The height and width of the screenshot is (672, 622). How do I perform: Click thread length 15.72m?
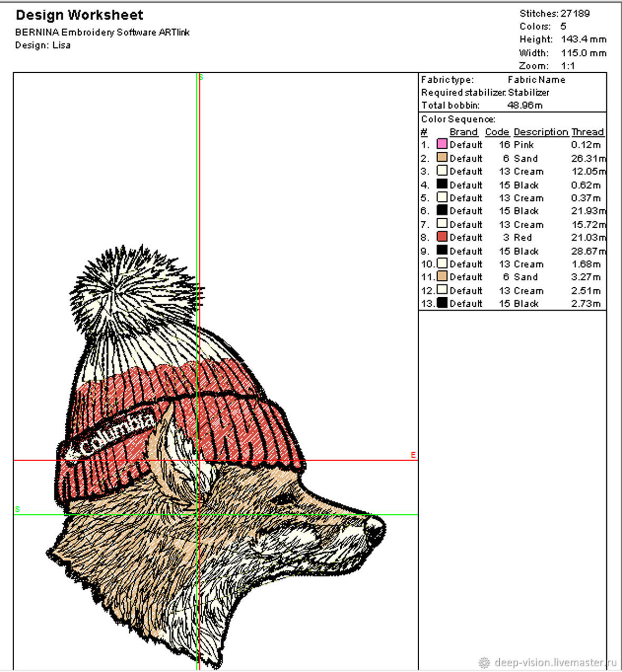[589, 225]
